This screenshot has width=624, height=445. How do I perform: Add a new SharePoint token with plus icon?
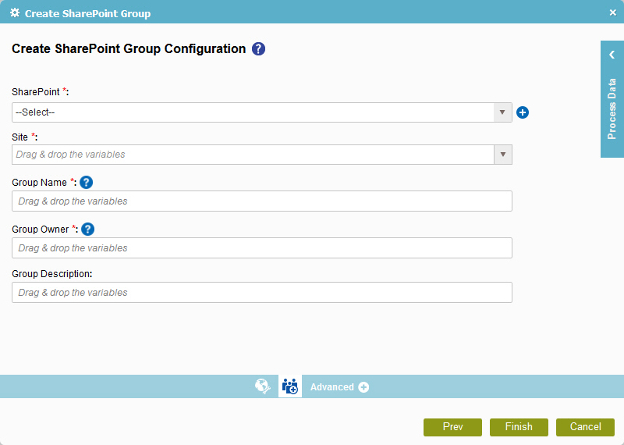pos(523,113)
